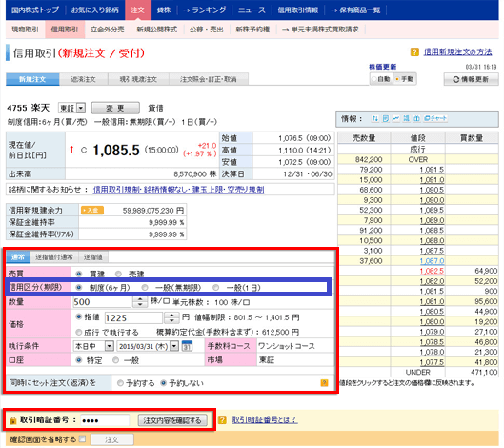Select 成行 market order option
The image size is (504, 448).
78,332
